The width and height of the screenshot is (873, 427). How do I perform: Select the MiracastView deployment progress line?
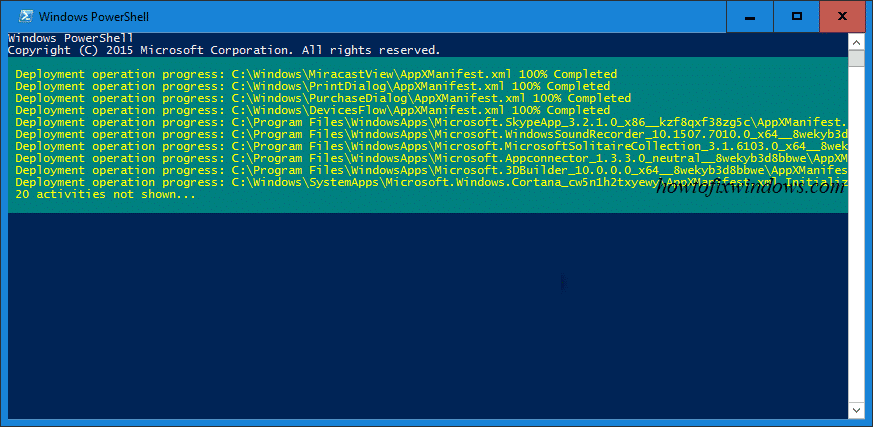(x=316, y=74)
